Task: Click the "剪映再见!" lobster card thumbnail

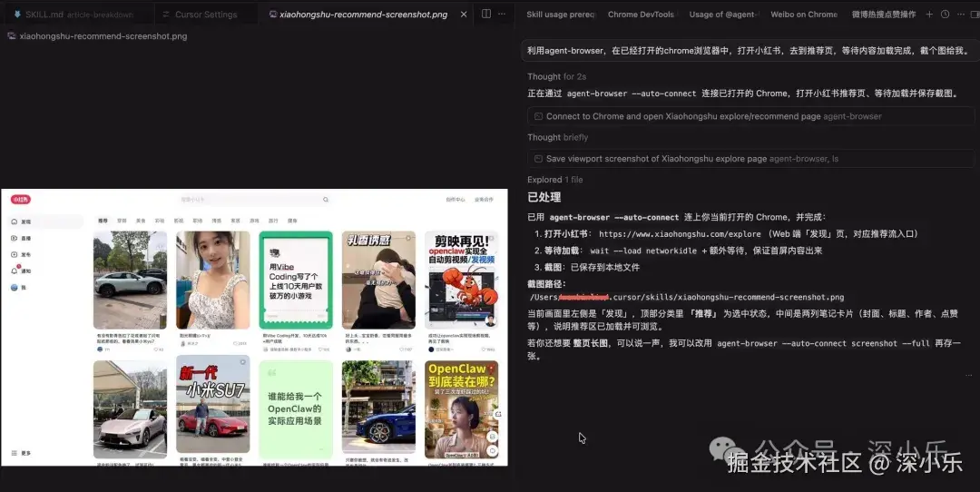Action: click(461, 280)
